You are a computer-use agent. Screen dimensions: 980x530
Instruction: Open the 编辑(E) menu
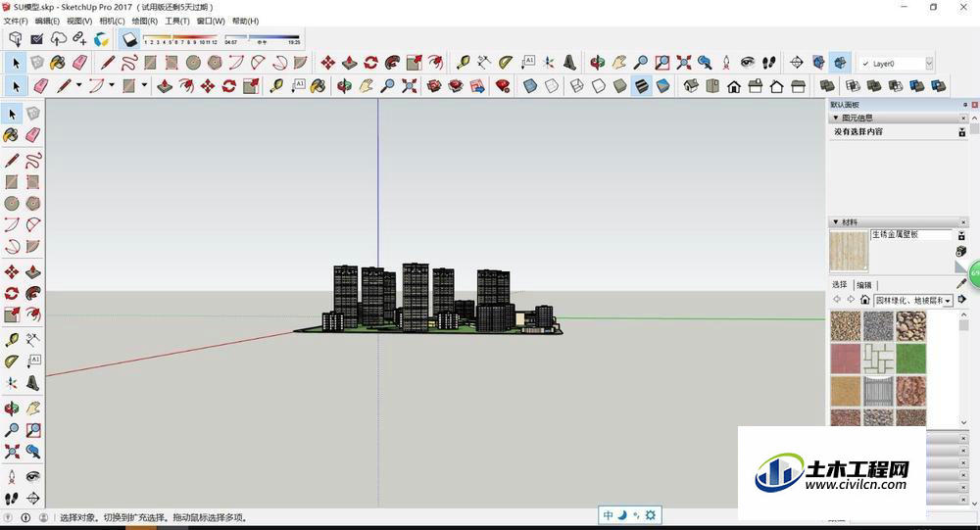point(47,22)
